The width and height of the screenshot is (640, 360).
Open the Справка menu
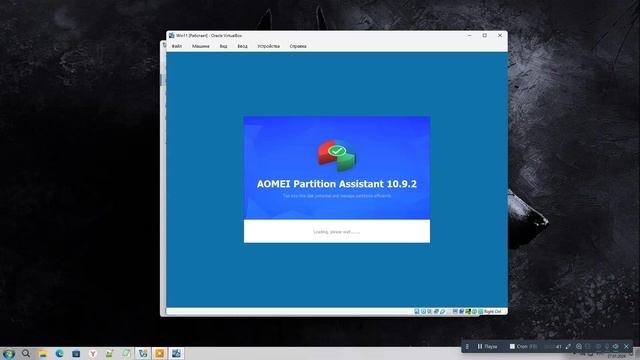coord(298,46)
